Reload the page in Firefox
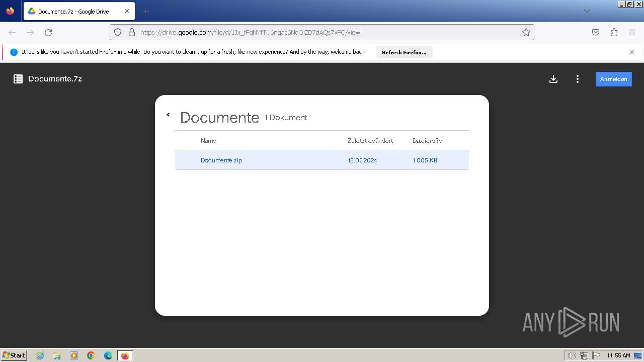The image size is (644, 362). point(48,32)
